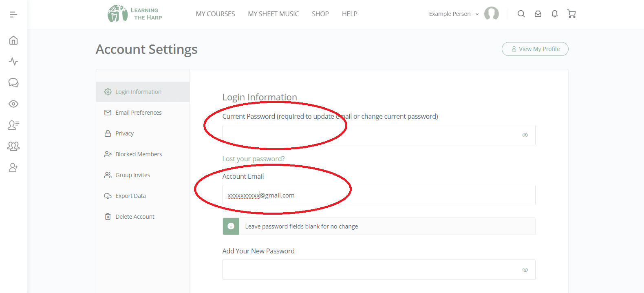Open the groups icon in left sidebar
The width and height of the screenshot is (644, 293).
click(x=13, y=146)
